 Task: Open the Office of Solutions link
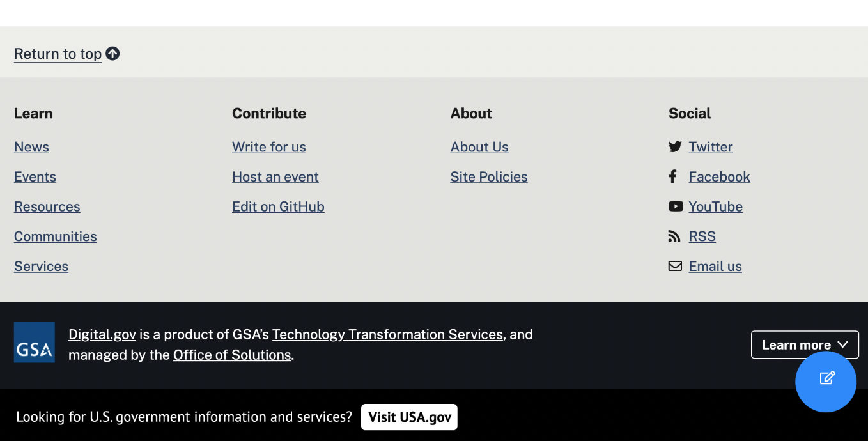[232, 355]
